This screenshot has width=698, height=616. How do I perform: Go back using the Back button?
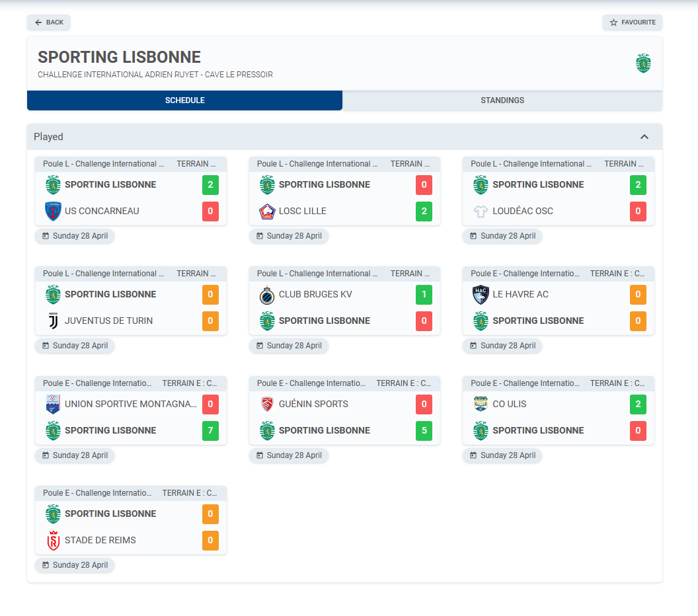point(48,22)
